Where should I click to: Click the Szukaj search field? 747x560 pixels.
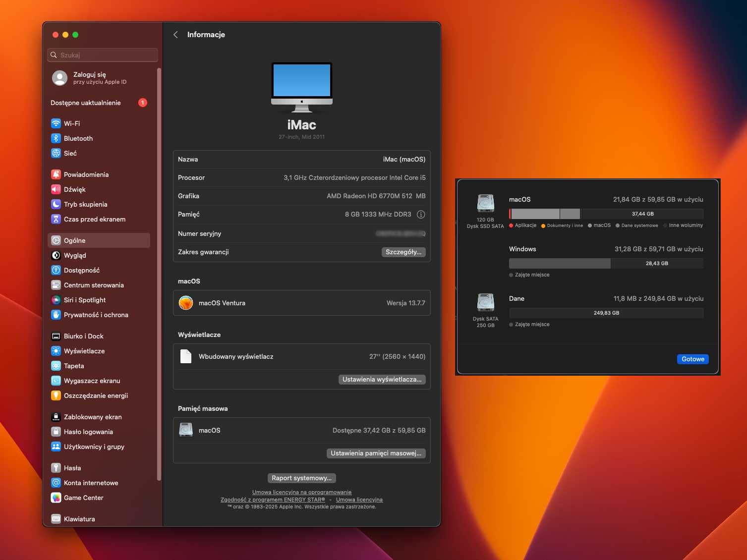click(103, 55)
